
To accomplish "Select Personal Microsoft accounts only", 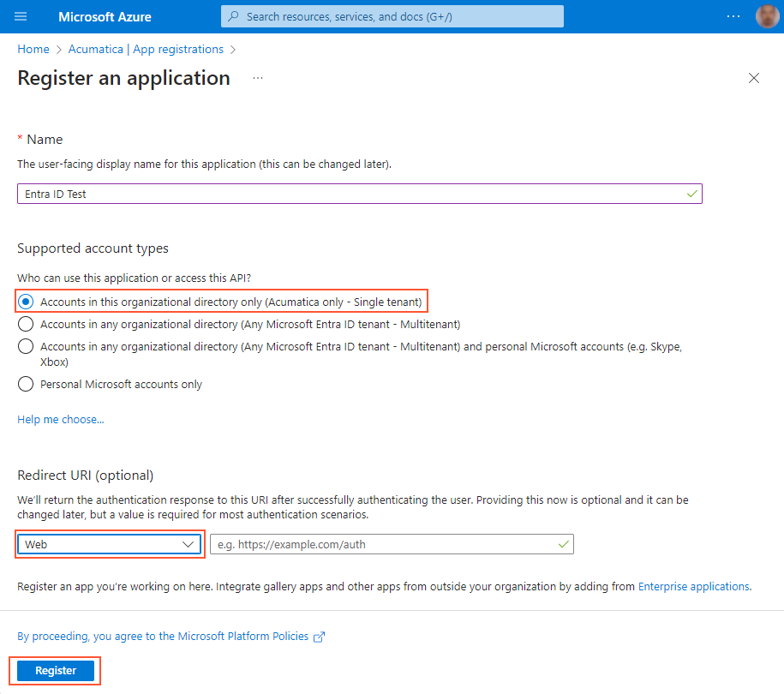I will coord(26,384).
